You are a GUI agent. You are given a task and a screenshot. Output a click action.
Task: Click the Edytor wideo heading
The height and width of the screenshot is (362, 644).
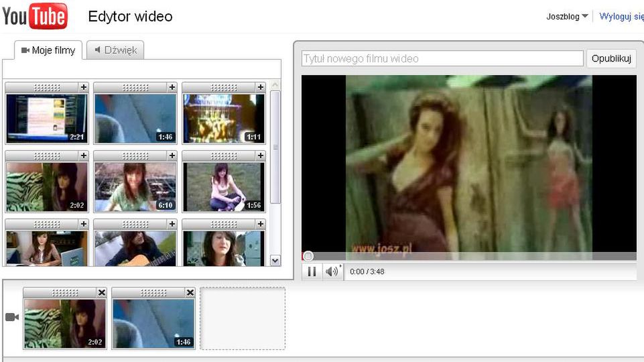pyautogui.click(x=130, y=17)
